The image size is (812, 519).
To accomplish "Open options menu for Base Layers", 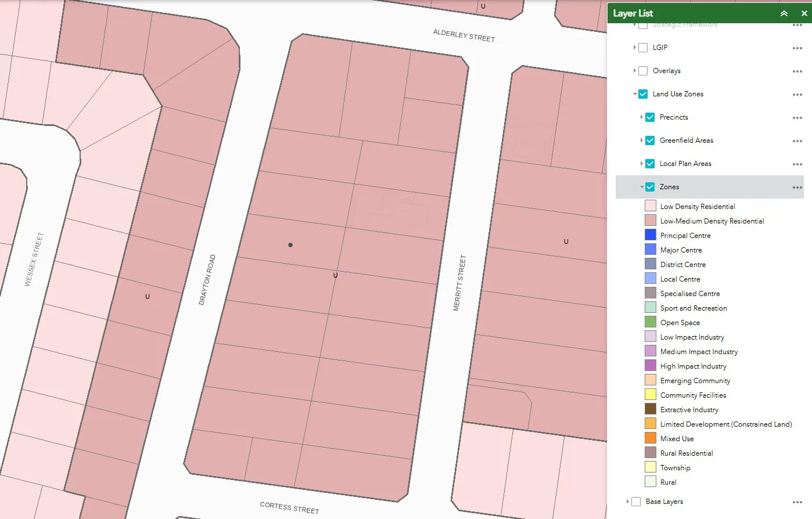I will pyautogui.click(x=797, y=502).
